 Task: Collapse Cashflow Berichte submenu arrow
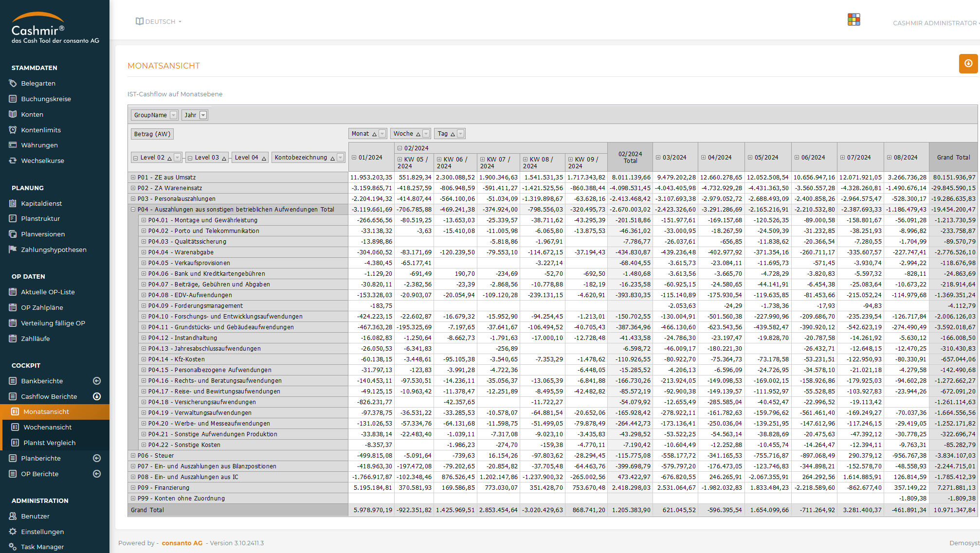(97, 396)
